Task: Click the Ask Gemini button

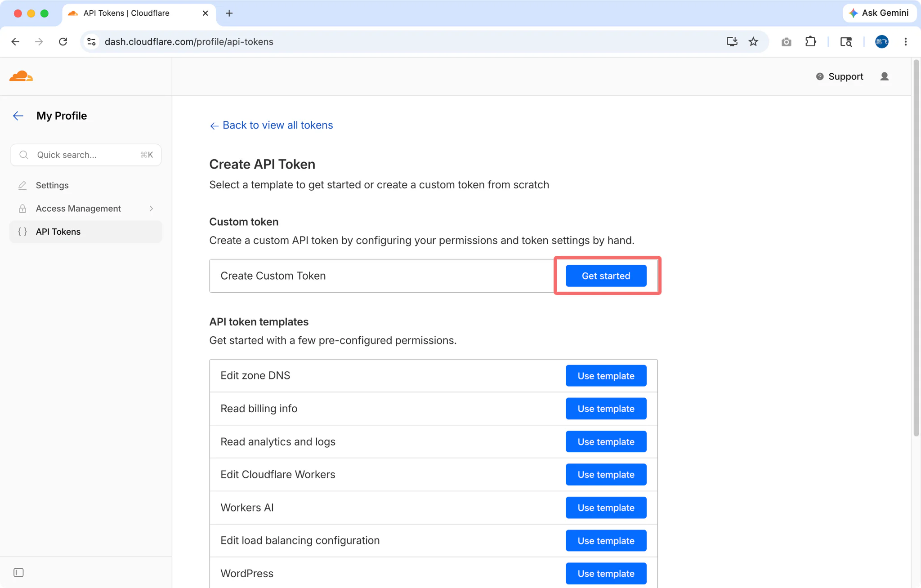Action: point(879,13)
